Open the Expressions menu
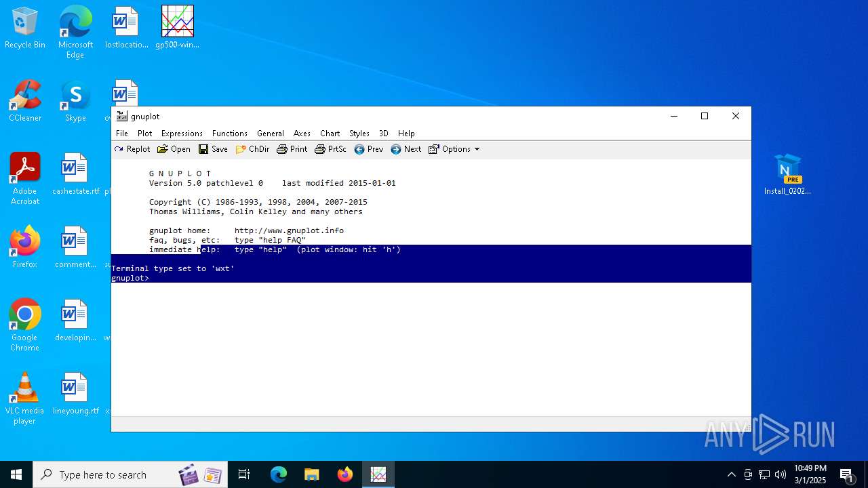Screen dimensions: 868x488 [x=182, y=134]
